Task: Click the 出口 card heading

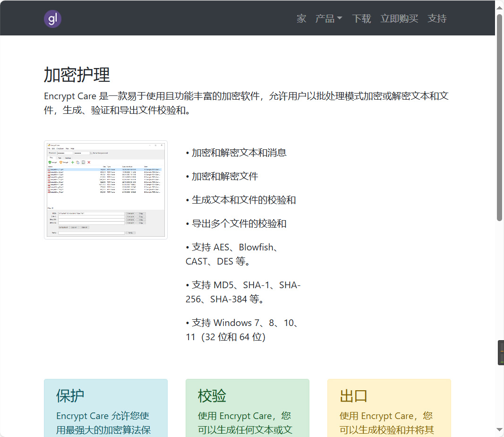Action: pyautogui.click(x=354, y=396)
